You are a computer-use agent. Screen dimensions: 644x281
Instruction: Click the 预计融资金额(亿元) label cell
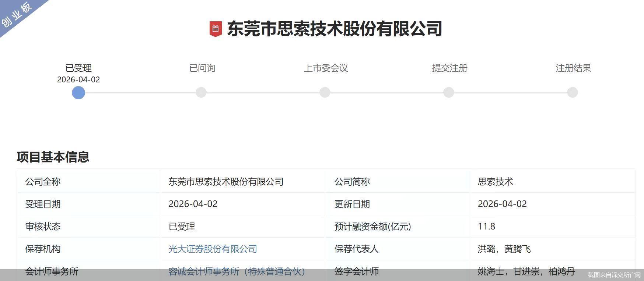(398, 227)
